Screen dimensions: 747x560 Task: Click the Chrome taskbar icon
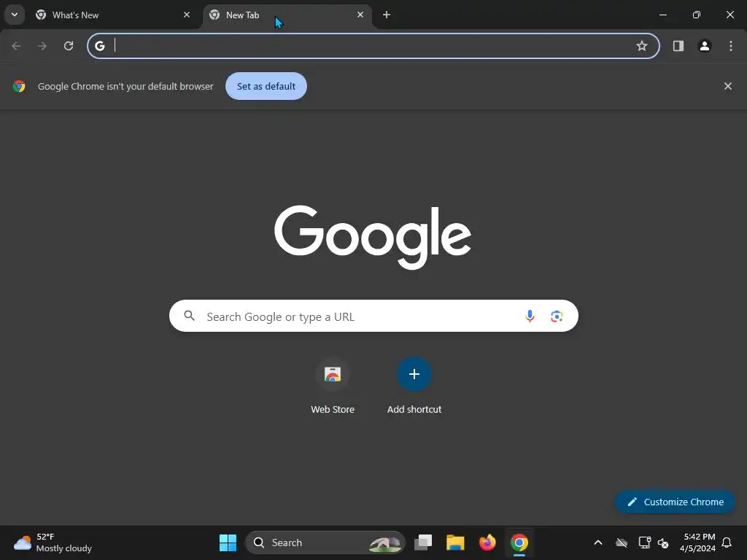pos(519,542)
